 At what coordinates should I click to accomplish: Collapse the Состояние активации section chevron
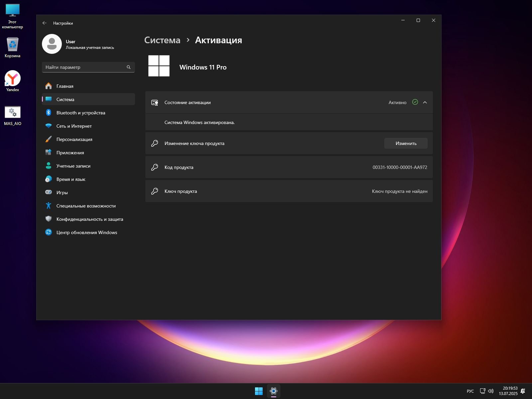click(x=425, y=102)
